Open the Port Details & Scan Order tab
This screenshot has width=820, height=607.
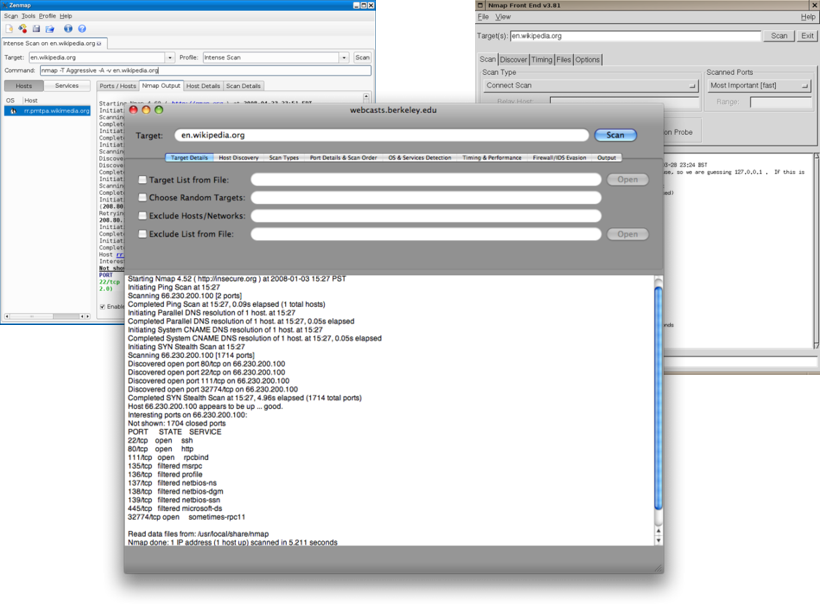pos(343,157)
